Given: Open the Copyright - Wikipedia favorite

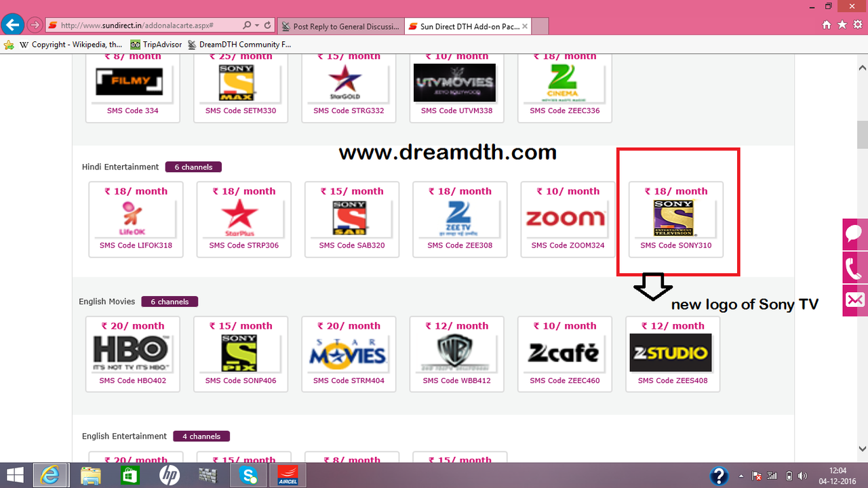Looking at the screenshot, I should (72, 44).
